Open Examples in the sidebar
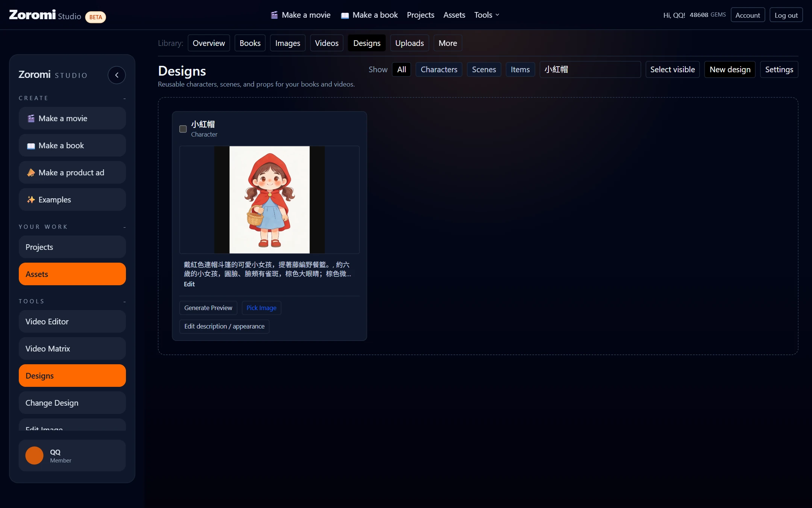 pos(72,199)
